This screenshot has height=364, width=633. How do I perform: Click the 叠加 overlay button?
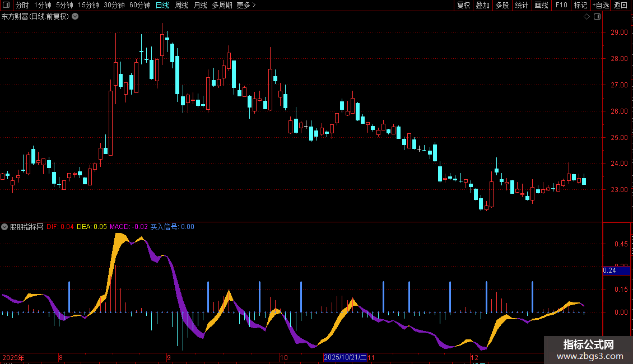[x=482, y=5]
